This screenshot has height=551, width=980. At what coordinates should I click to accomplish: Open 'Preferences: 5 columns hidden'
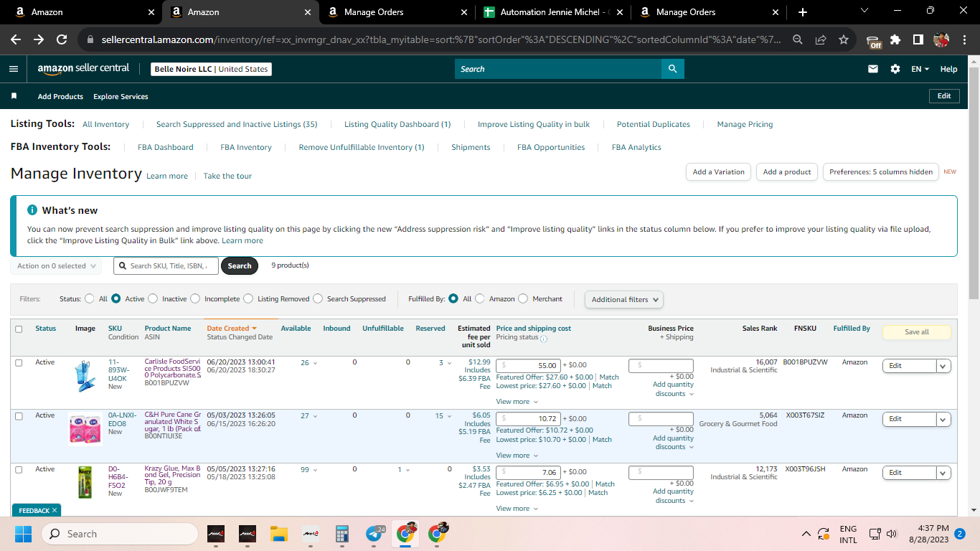click(x=881, y=172)
